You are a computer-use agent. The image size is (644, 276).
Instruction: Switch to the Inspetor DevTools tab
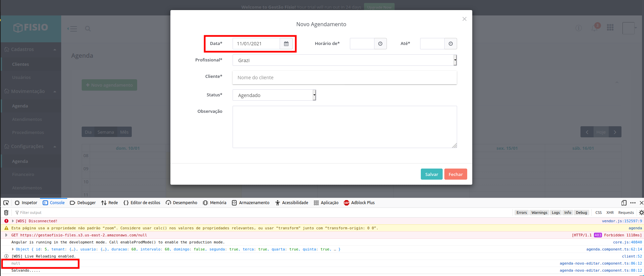[x=26, y=203]
